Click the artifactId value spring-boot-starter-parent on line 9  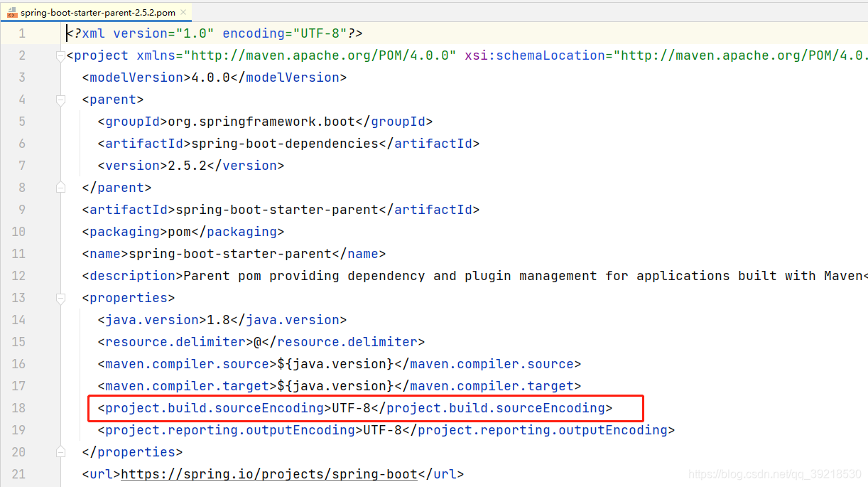point(277,210)
